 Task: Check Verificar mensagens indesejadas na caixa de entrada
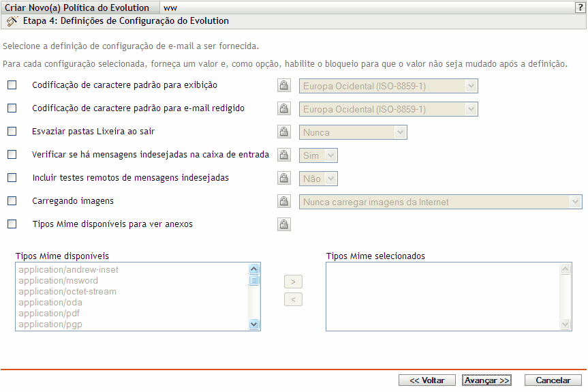point(12,155)
